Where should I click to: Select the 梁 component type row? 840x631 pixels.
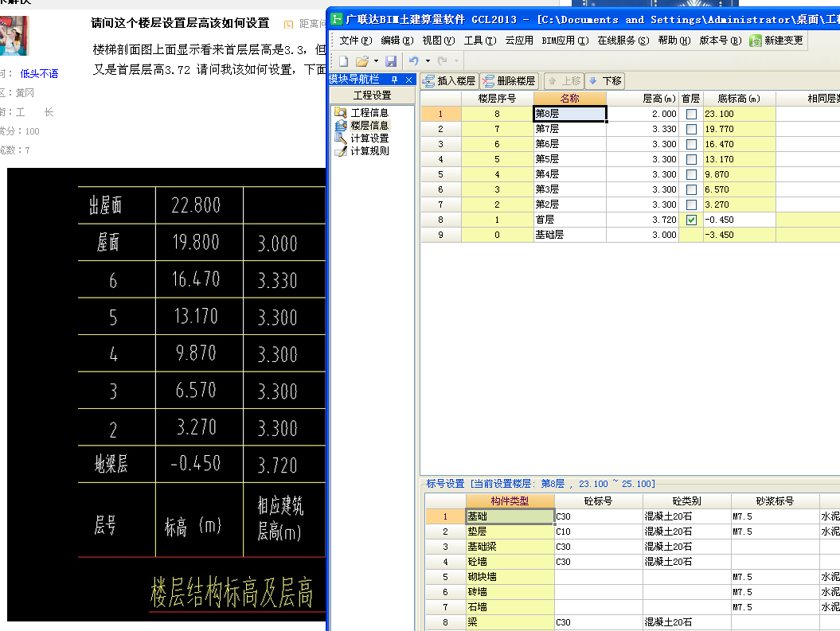(x=510, y=622)
